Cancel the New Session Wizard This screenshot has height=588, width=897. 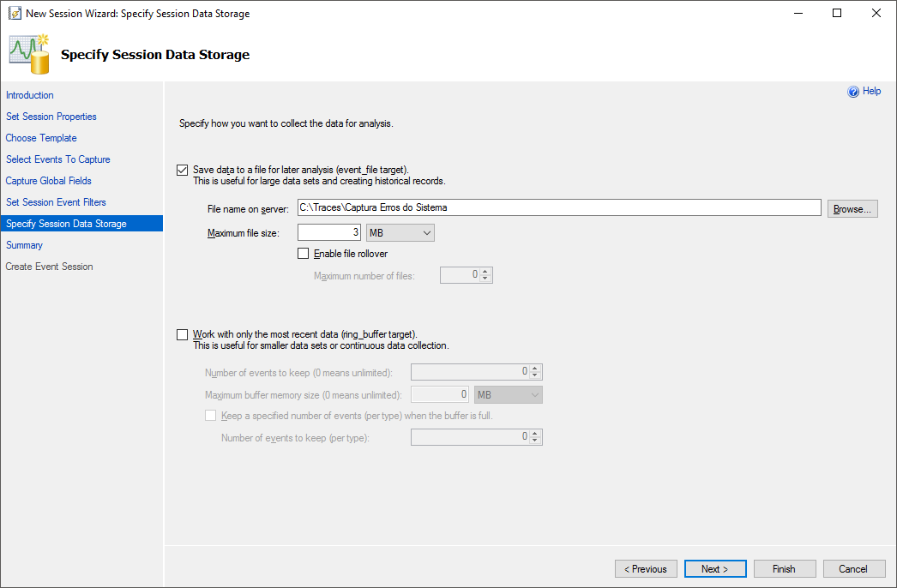(x=853, y=569)
